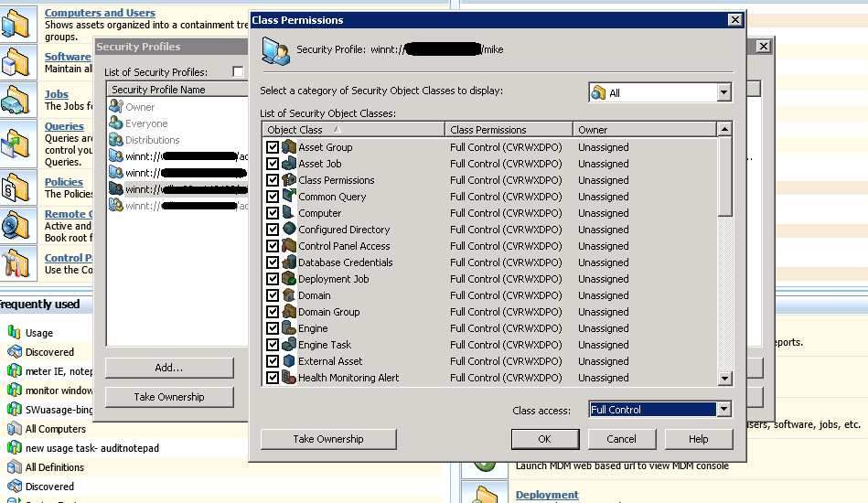Uncheck the Asset Job checkbox
Image resolution: width=868 pixels, height=503 pixels.
pyautogui.click(x=273, y=164)
